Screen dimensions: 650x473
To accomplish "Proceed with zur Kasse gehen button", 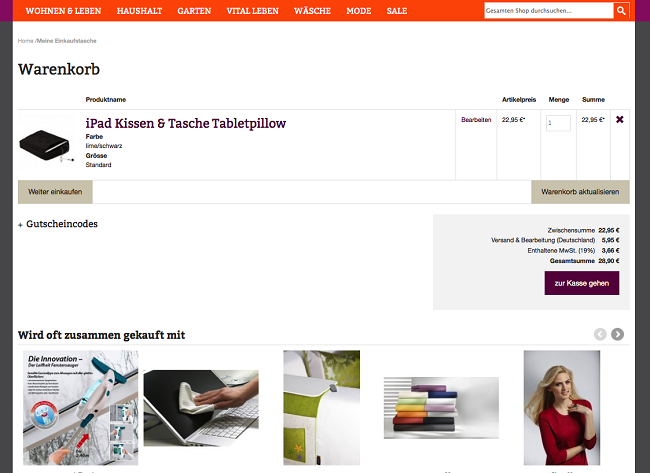I will tap(582, 283).
